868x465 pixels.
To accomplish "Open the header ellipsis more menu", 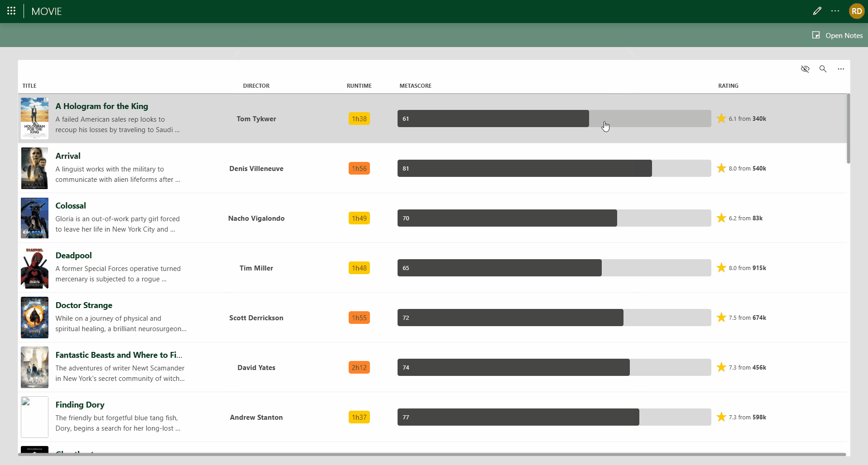I will [835, 11].
